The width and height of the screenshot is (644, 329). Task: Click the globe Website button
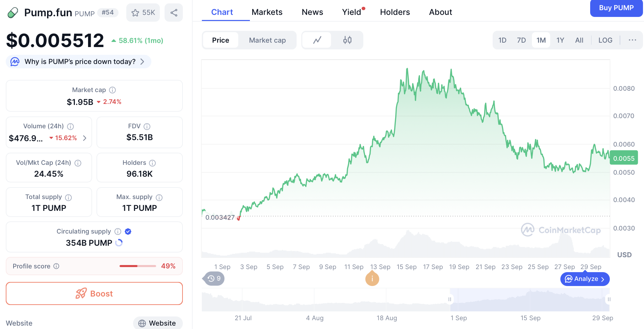click(158, 323)
